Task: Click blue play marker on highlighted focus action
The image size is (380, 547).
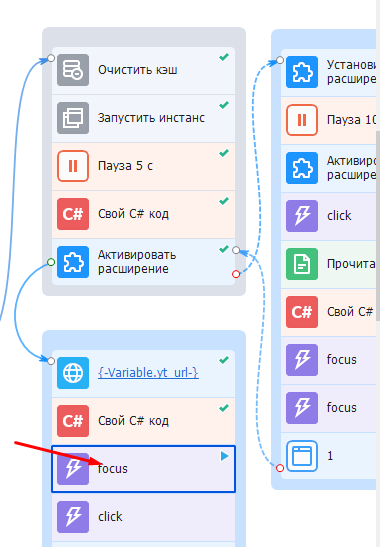Action: click(224, 456)
